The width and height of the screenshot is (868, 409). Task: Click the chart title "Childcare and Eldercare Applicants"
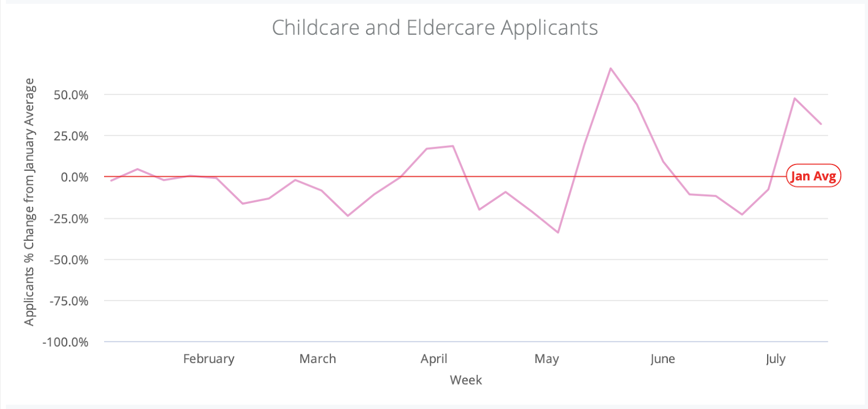coord(435,28)
